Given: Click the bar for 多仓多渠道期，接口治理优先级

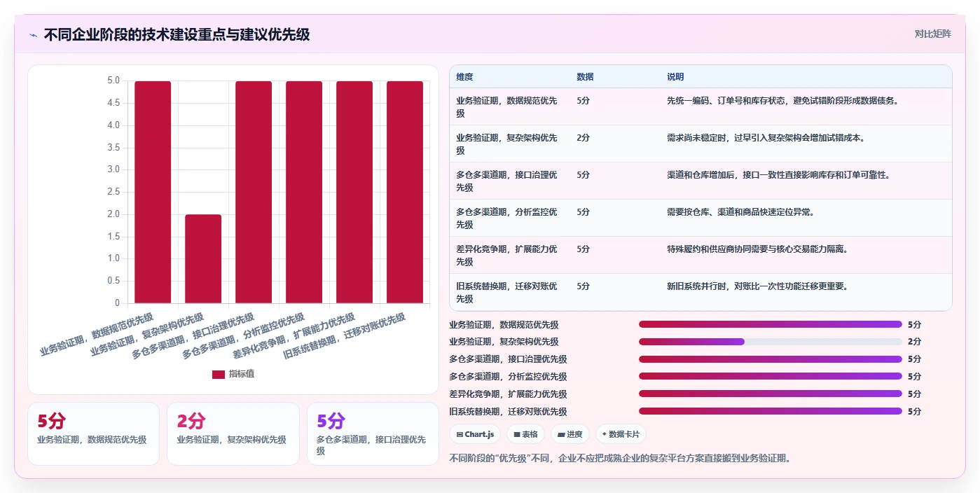Looking at the screenshot, I should (x=254, y=192).
